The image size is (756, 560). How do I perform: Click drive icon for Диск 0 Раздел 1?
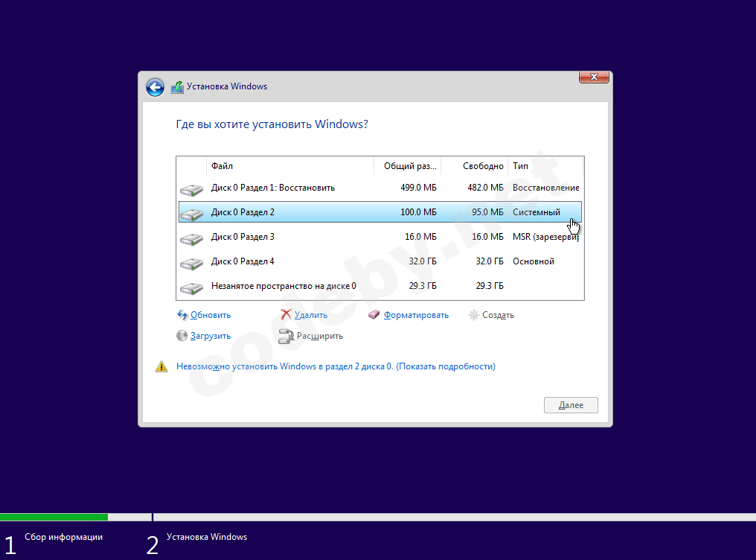tap(191, 190)
